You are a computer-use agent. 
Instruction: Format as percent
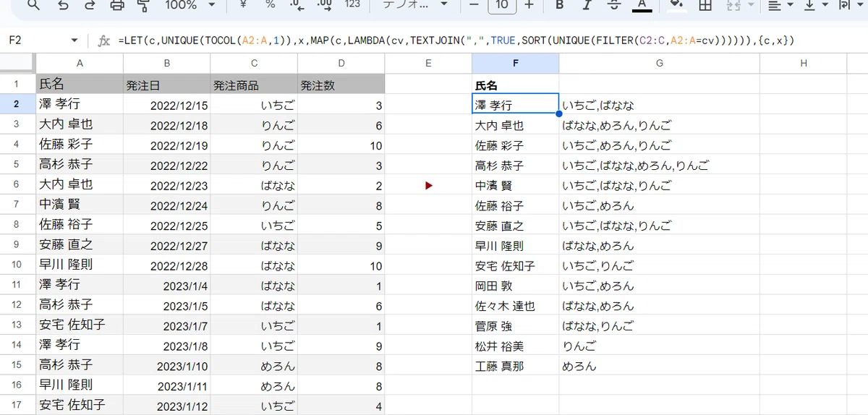click(270, 4)
